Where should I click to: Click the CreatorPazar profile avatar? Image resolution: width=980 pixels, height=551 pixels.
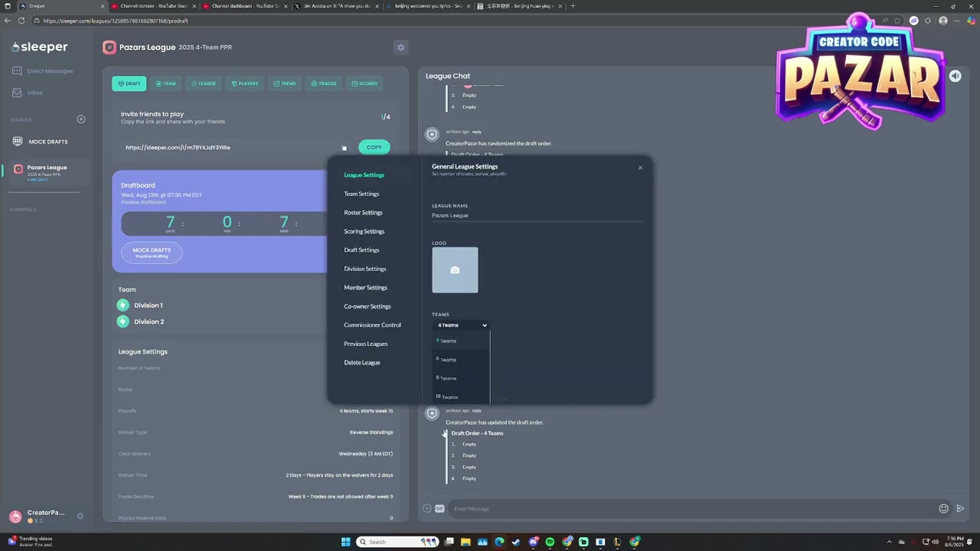tap(15, 517)
